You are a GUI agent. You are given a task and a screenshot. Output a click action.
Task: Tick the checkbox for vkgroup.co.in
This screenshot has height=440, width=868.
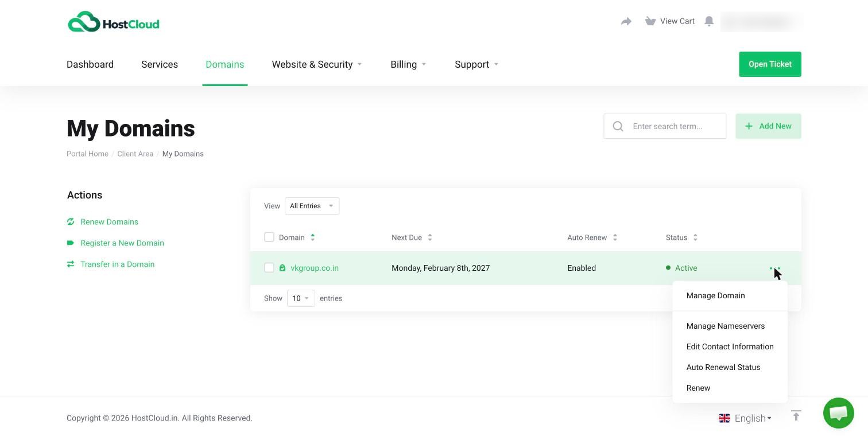(x=269, y=268)
